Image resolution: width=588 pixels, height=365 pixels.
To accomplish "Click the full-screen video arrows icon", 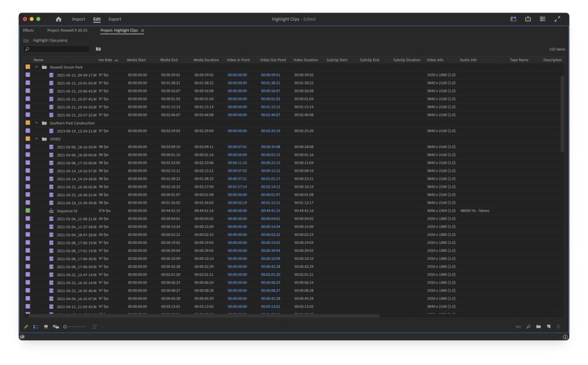I will 557,19.
